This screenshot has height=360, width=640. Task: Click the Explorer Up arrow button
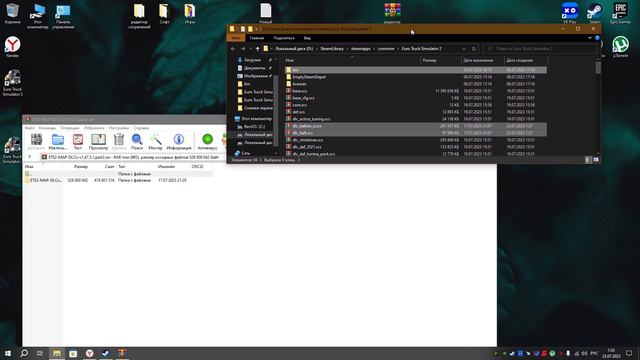[x=257, y=49]
